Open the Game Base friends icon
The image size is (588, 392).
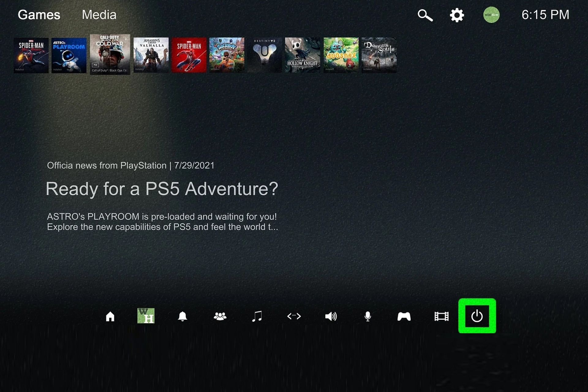[220, 316]
